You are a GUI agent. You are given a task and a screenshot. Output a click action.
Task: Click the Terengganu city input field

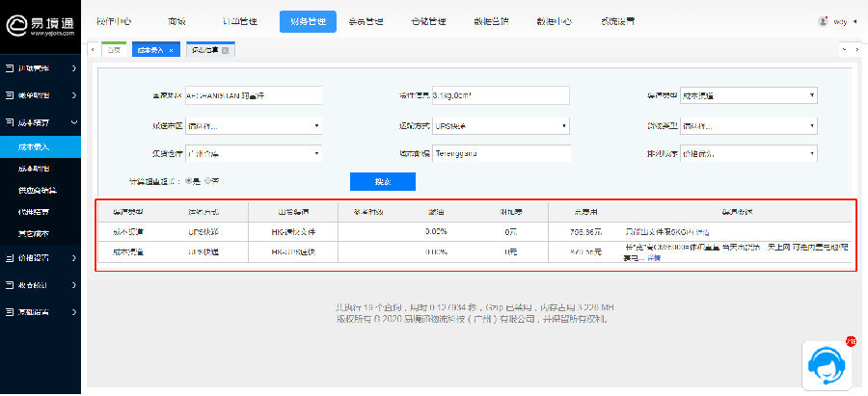point(501,154)
